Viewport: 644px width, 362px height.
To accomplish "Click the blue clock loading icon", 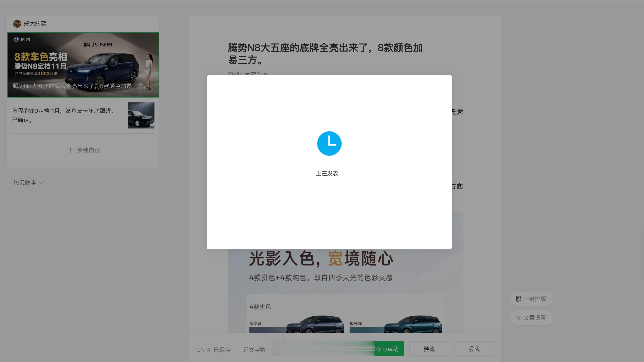I will pyautogui.click(x=329, y=143).
